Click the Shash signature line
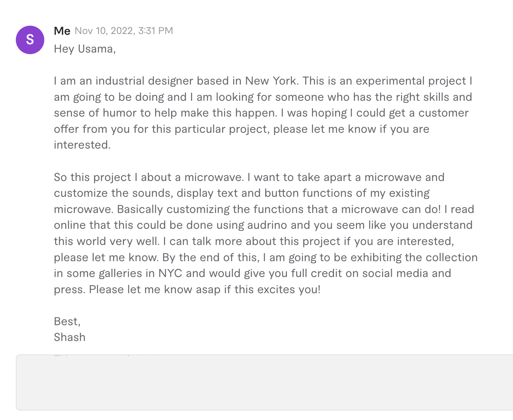 [70, 337]
